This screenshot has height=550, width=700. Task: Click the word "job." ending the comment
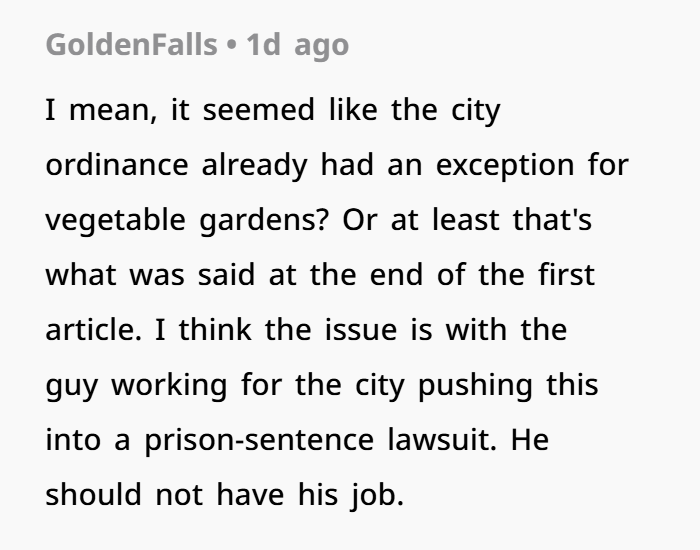pyautogui.click(x=377, y=495)
